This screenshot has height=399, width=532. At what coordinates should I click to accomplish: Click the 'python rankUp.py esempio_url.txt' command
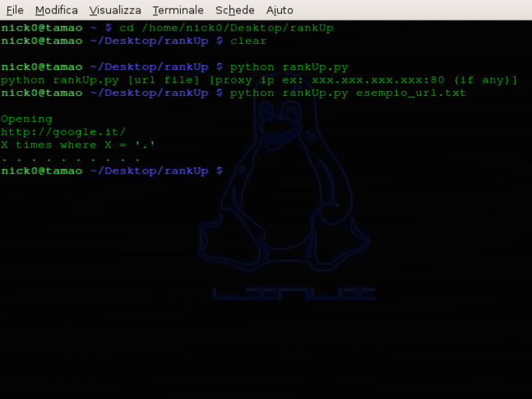coord(348,93)
